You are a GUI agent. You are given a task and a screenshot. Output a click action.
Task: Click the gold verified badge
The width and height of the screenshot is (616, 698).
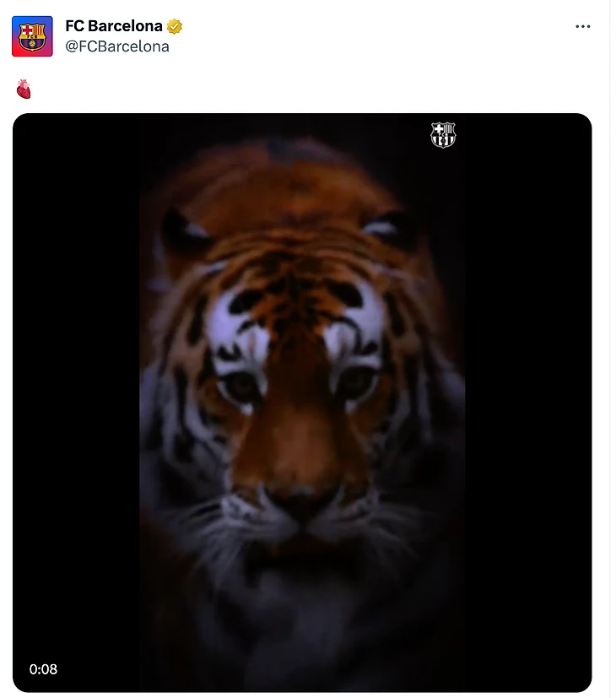tap(175, 26)
